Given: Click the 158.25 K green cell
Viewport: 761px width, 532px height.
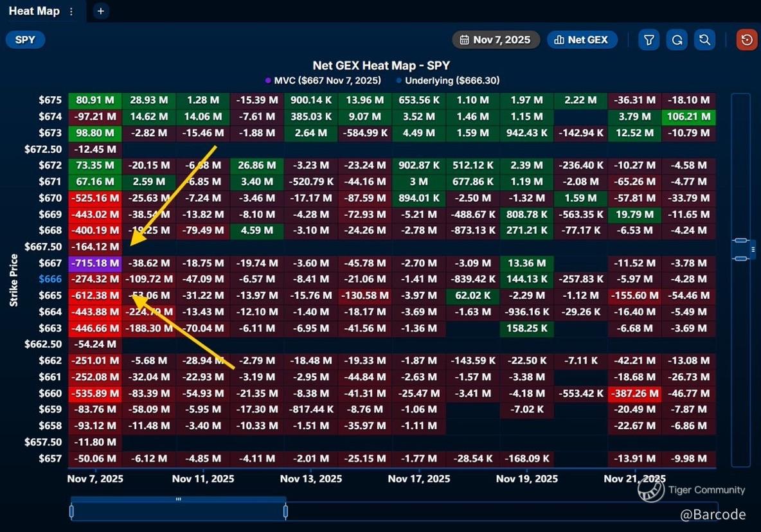Looking at the screenshot, I should pyautogui.click(x=526, y=328).
